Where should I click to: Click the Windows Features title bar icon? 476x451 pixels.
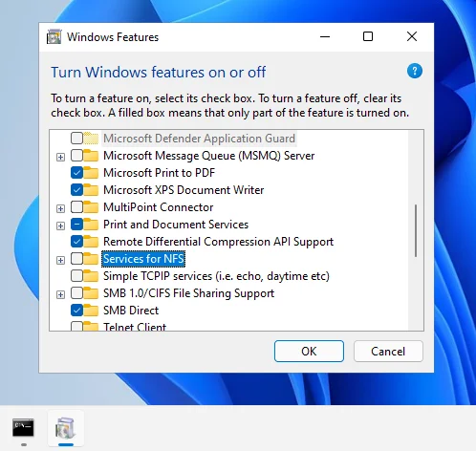[x=54, y=37]
